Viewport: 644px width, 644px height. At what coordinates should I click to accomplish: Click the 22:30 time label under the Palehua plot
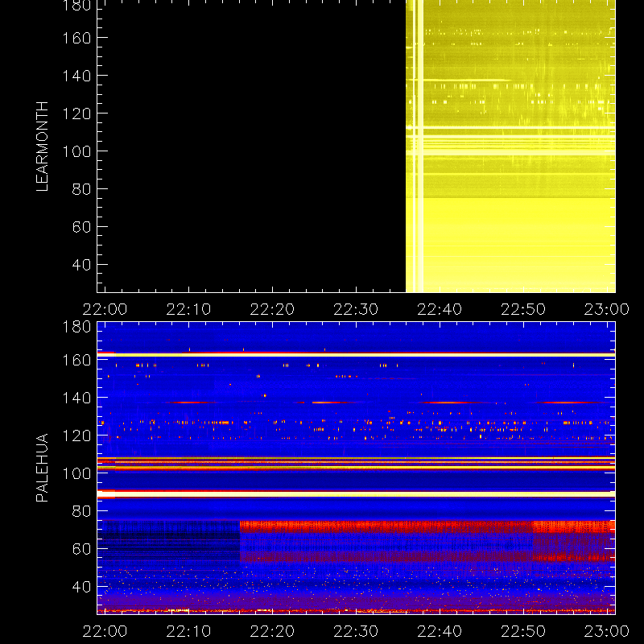click(x=356, y=631)
